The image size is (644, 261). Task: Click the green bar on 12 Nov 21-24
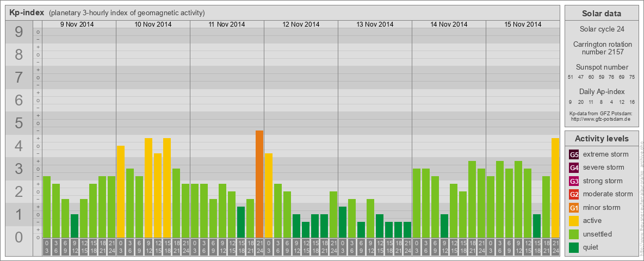pyautogui.click(x=333, y=215)
